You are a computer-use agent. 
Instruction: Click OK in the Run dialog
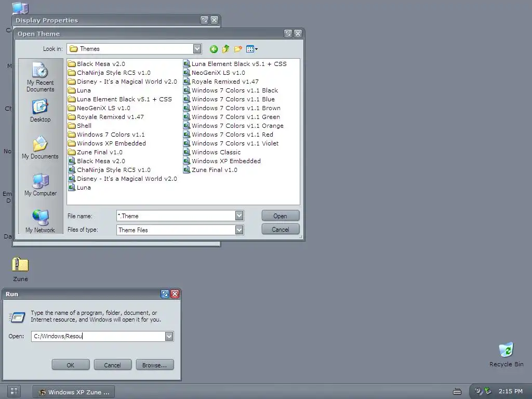click(71, 365)
